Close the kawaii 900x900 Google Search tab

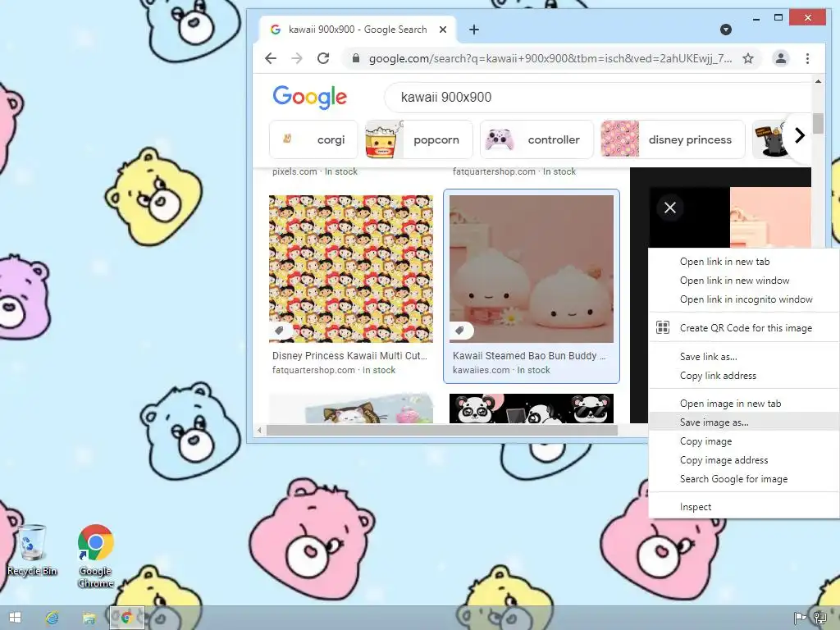pyautogui.click(x=443, y=30)
